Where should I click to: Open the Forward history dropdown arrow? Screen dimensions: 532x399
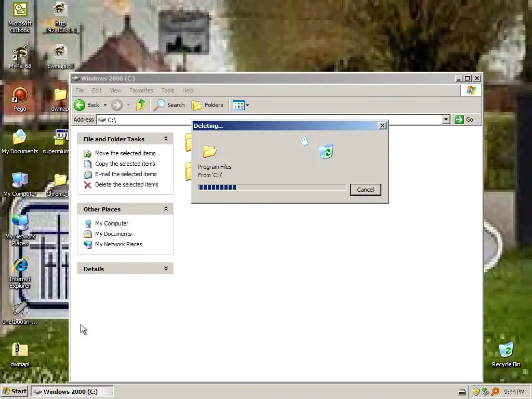[x=129, y=105]
